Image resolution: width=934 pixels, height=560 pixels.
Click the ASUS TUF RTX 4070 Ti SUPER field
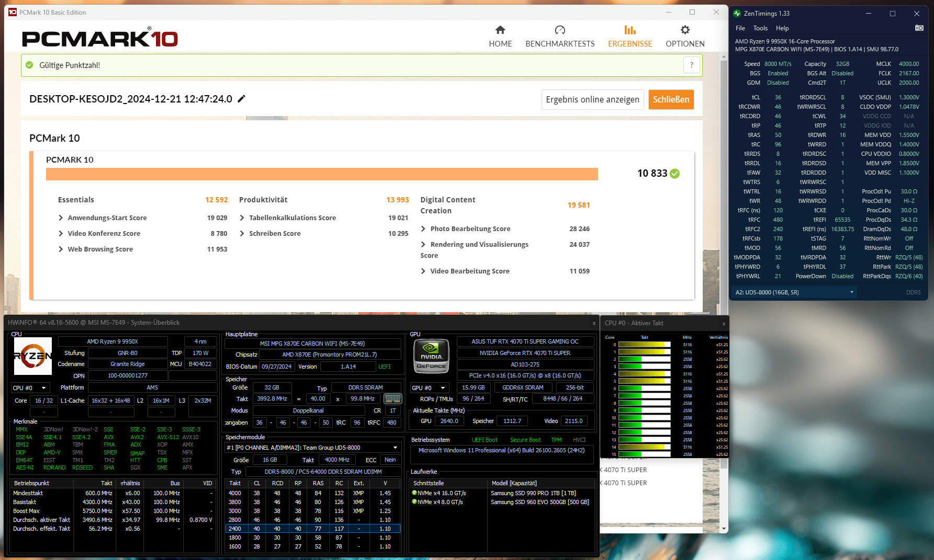[x=525, y=342]
